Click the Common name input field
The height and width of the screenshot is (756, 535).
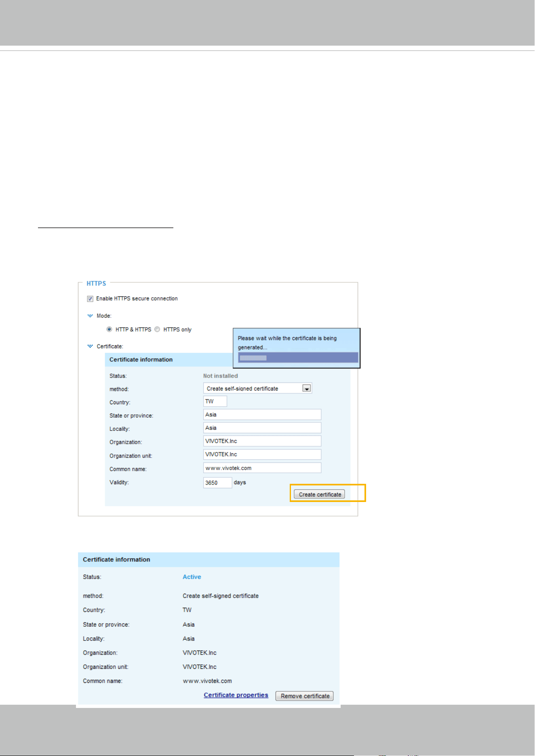(262, 468)
